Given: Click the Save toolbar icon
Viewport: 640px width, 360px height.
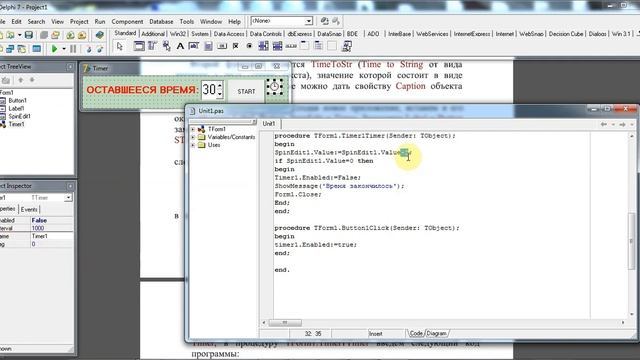Looking at the screenshot, I should point(29,35).
